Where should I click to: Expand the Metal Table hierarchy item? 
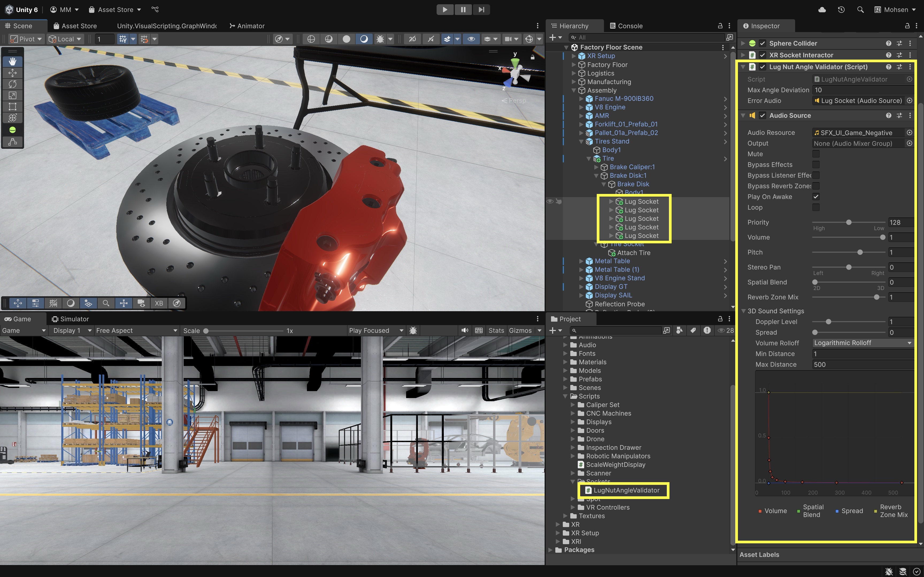click(x=581, y=261)
